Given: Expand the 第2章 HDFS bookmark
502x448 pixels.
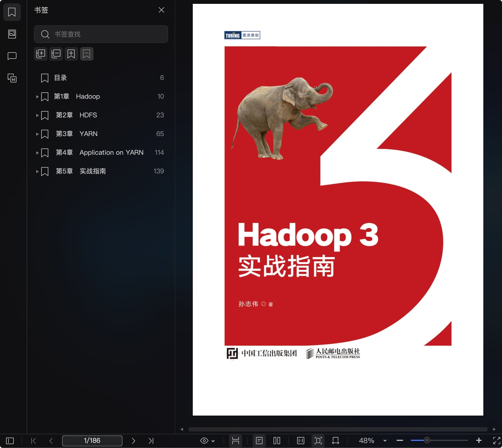Looking at the screenshot, I should (x=37, y=115).
